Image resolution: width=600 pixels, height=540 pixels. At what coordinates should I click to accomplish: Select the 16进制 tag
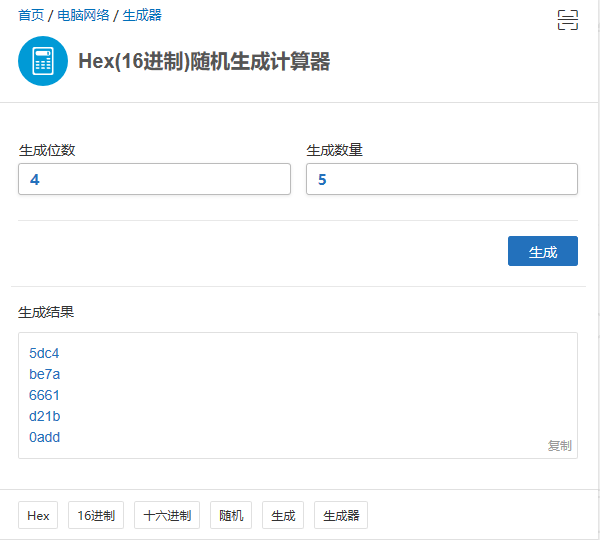coord(96,516)
